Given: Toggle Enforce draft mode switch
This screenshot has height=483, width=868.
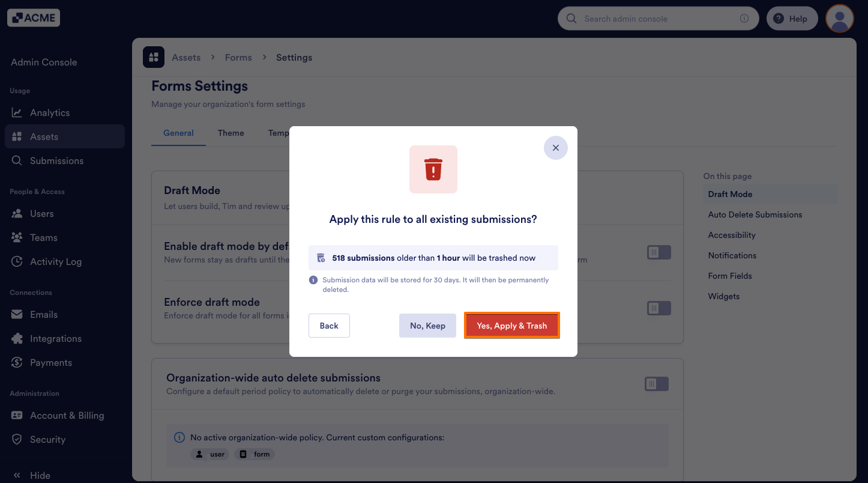Looking at the screenshot, I should pos(659,308).
